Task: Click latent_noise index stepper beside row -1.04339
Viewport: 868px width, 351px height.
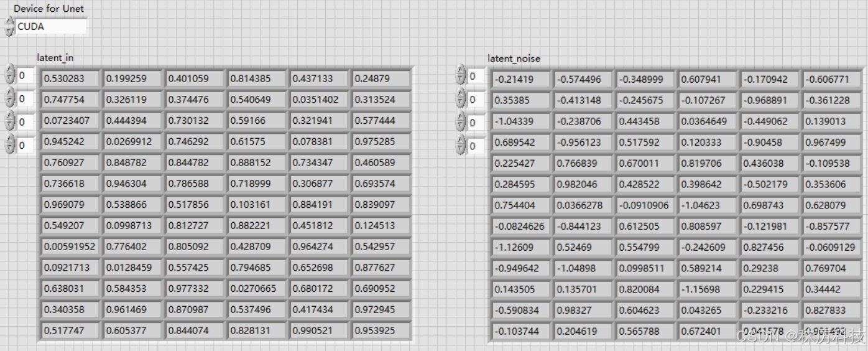Action: 461,122
